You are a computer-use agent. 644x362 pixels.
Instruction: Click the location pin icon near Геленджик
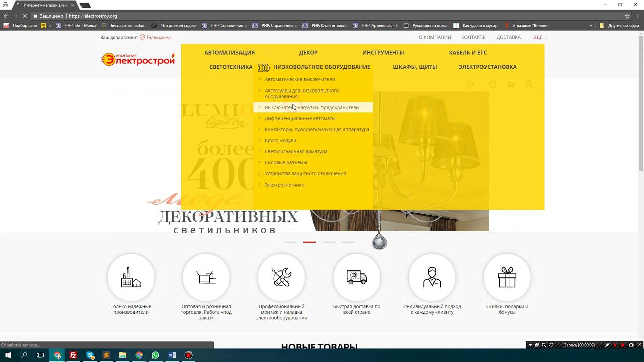(x=142, y=37)
